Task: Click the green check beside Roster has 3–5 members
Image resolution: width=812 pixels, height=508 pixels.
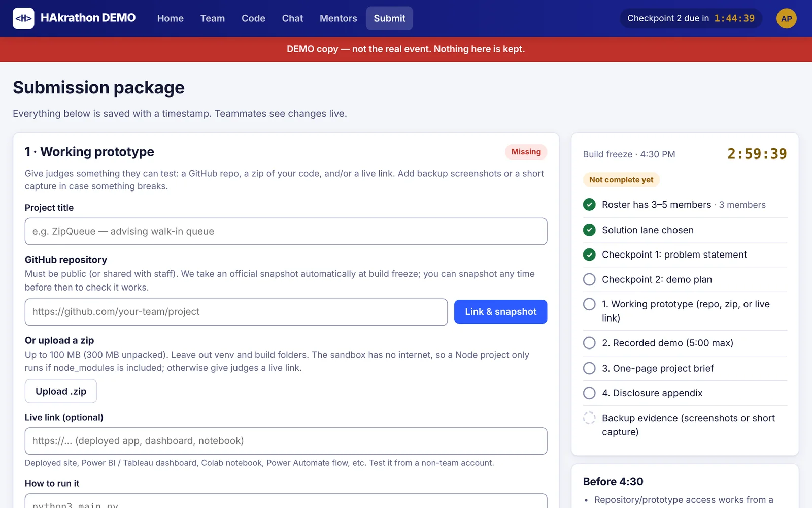Action: click(589, 205)
